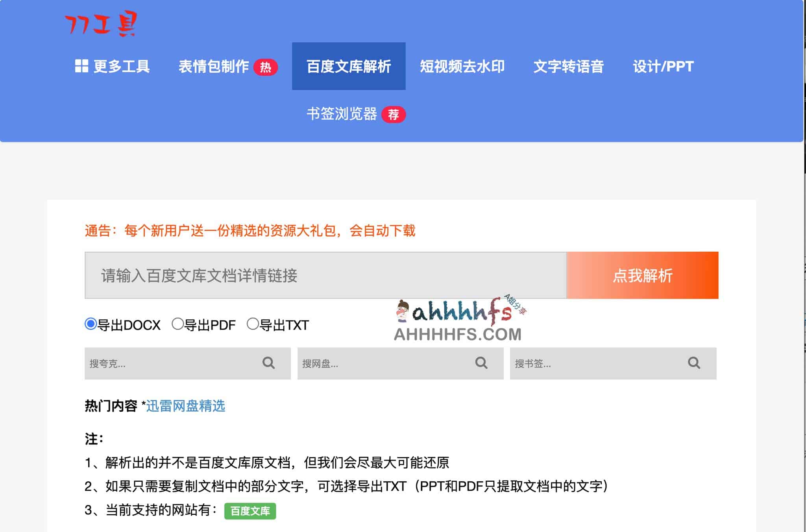Click the search icon beside 搜书签
Viewport: 806px width, 532px height.
pos(693,363)
